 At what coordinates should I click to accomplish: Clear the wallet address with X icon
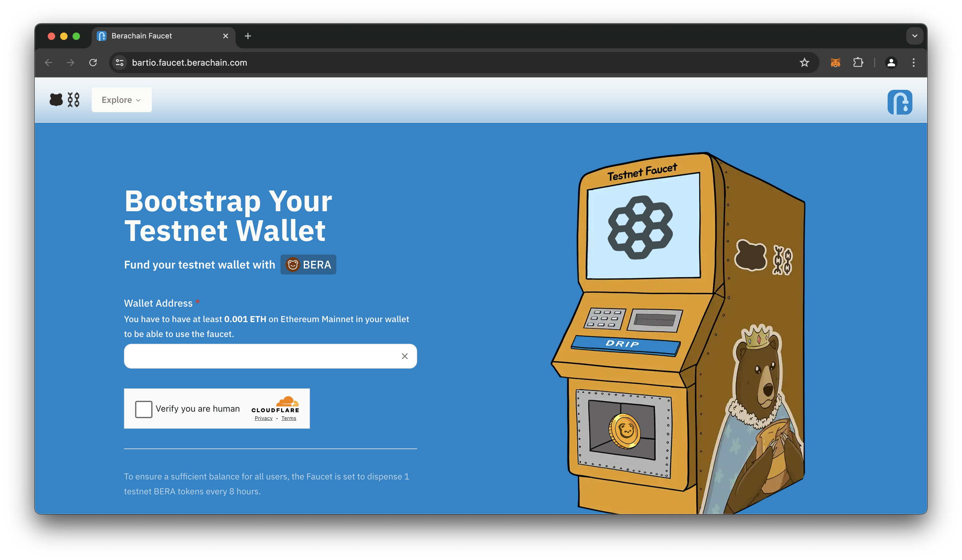[405, 356]
